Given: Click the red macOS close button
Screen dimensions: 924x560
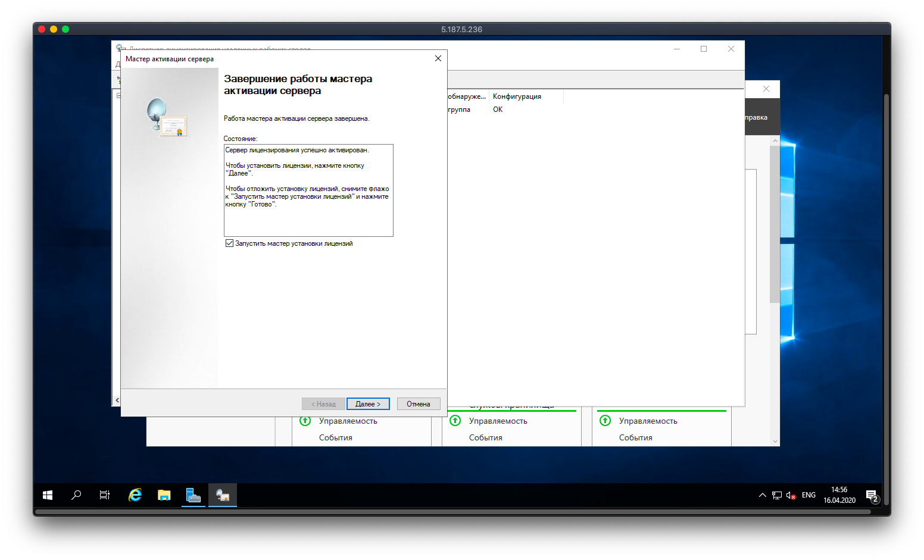Looking at the screenshot, I should coord(42,29).
